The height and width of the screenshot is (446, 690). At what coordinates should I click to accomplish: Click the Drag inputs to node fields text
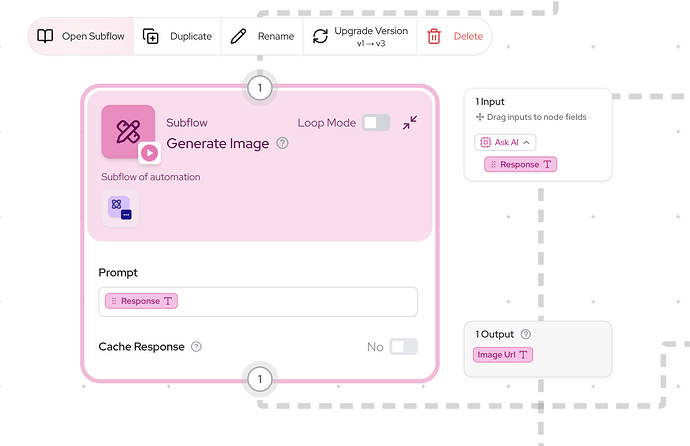[536, 117]
